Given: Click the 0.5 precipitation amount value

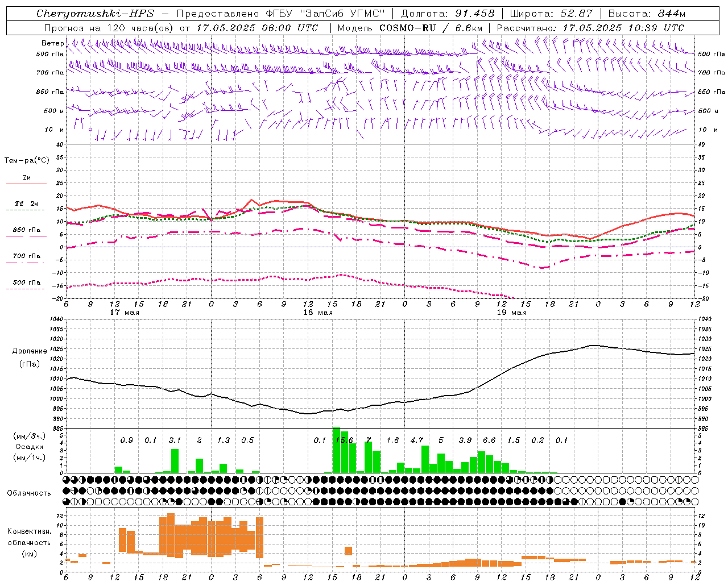Looking at the screenshot, I should (247, 440).
